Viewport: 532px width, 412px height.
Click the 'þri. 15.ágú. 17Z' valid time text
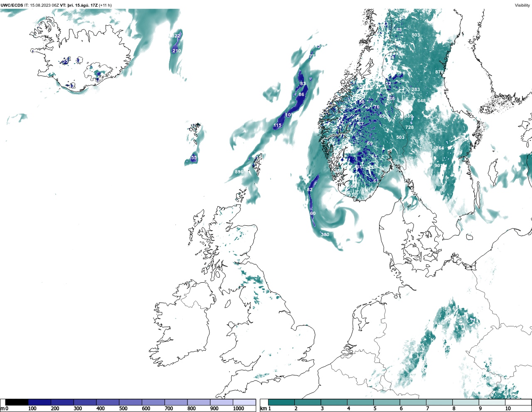pyautogui.click(x=82, y=5)
